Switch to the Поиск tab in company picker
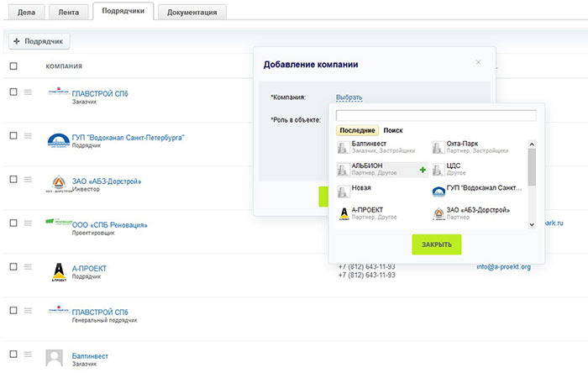The height and width of the screenshot is (378, 588). (x=393, y=130)
